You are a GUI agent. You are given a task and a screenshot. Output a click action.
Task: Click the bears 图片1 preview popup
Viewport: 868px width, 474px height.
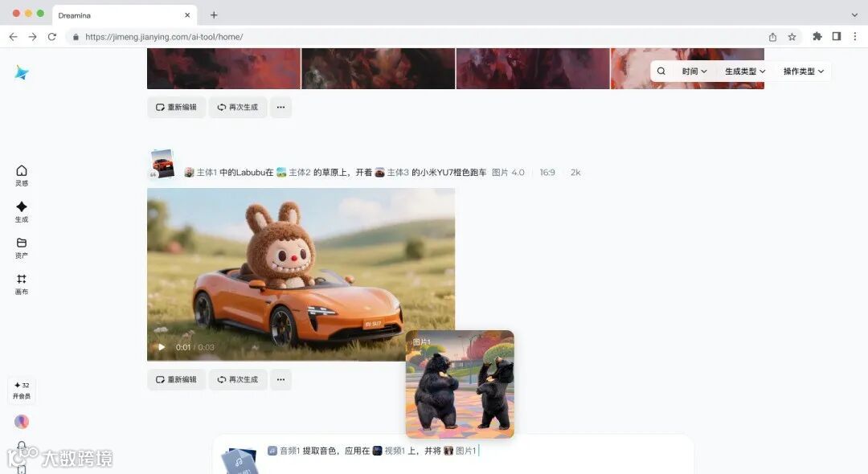click(x=460, y=384)
